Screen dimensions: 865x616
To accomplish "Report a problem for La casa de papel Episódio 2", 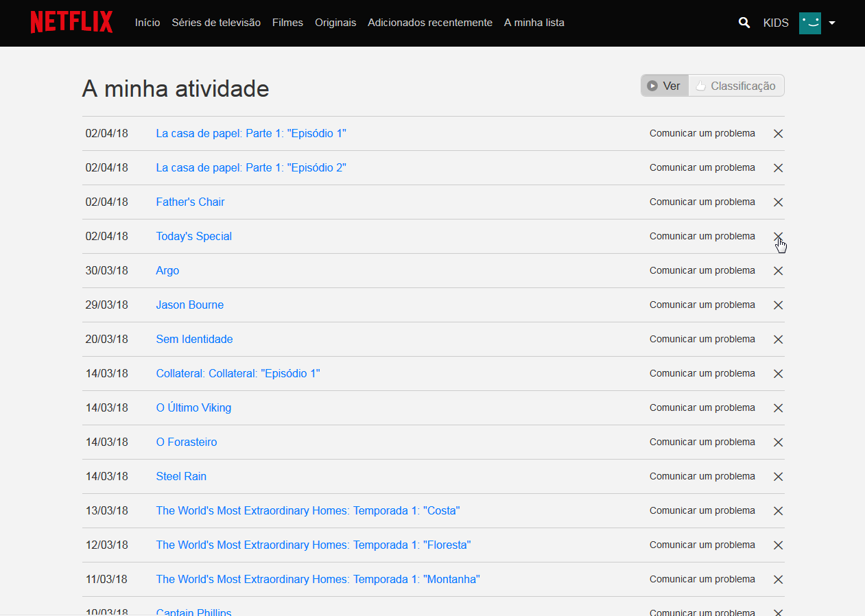I will tap(702, 167).
